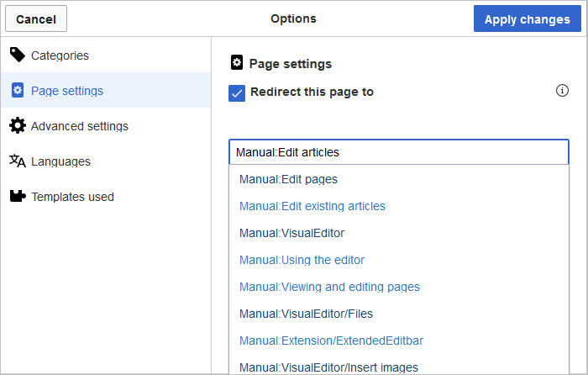This screenshot has width=588, height=375.
Task: Click the Page settings heading icon
Action: pos(237,63)
